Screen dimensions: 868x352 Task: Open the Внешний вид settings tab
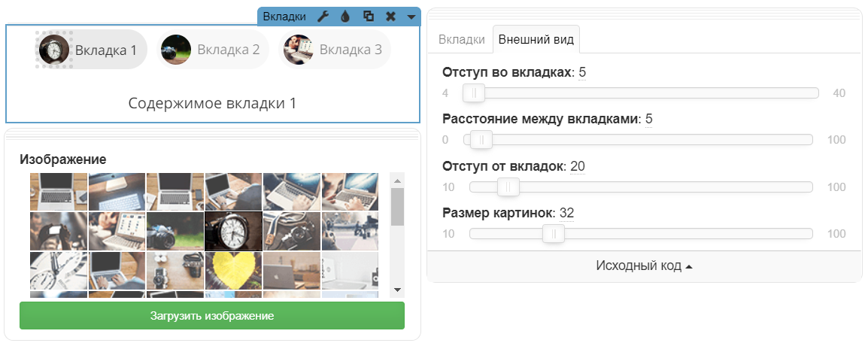[x=536, y=40]
